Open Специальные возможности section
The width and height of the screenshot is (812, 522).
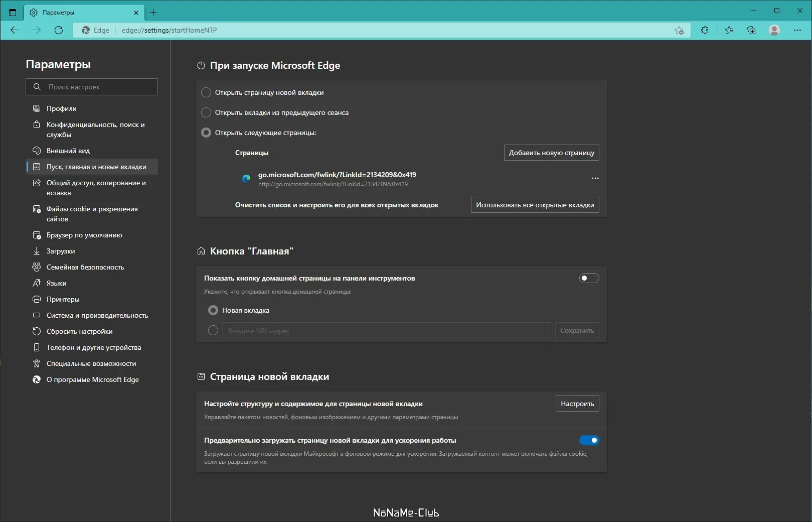[92, 363]
